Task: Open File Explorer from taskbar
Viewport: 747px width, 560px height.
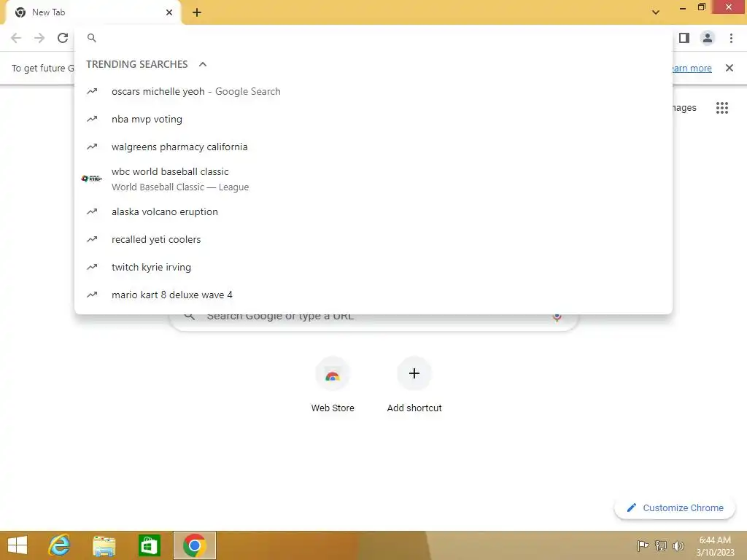Action: click(x=104, y=545)
